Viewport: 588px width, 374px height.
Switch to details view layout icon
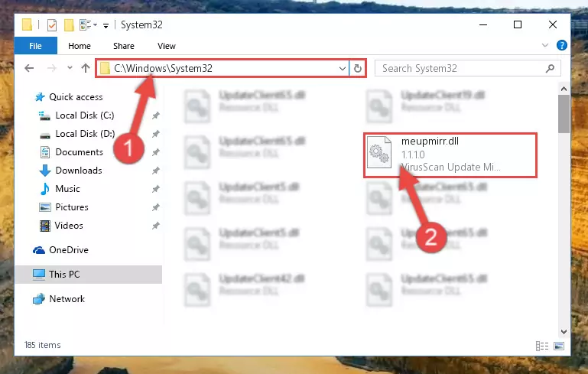click(542, 346)
